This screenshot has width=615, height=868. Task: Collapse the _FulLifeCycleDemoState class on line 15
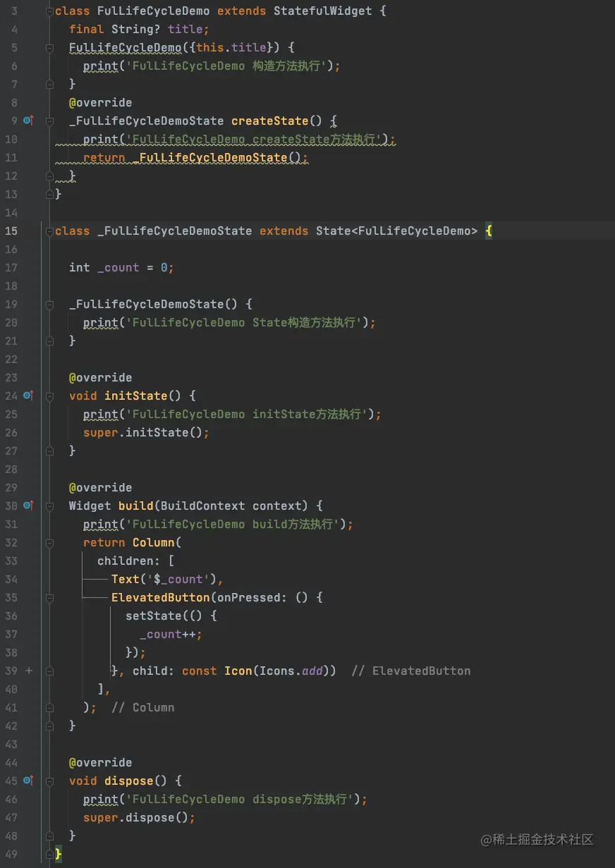pos(49,231)
